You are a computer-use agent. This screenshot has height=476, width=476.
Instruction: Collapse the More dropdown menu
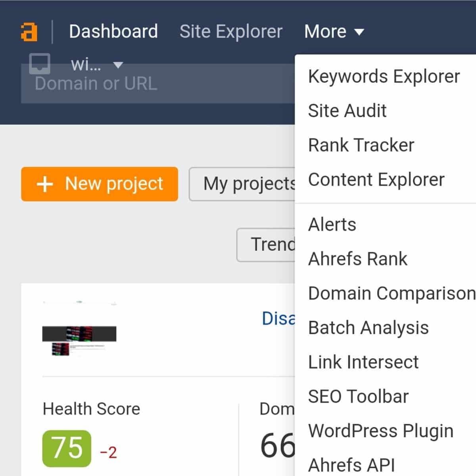(x=334, y=32)
